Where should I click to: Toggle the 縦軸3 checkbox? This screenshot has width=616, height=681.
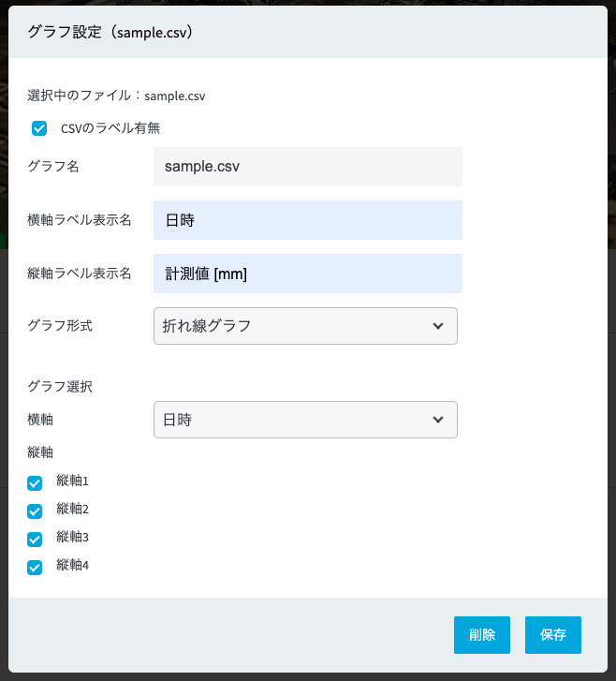click(x=36, y=540)
